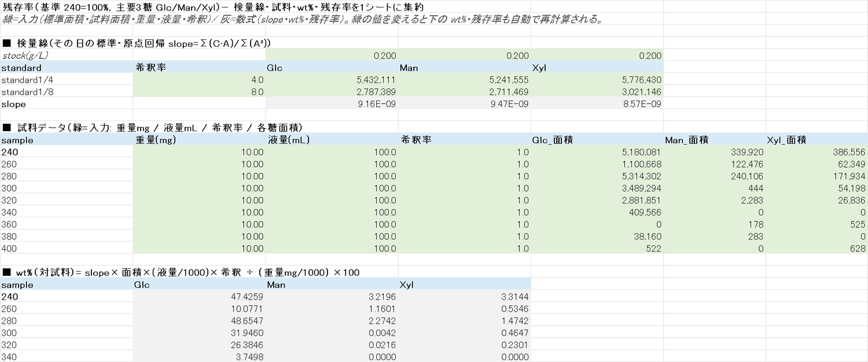Click the Glc area 5,432,111
Viewport: 868px width, 362px height.
point(332,80)
